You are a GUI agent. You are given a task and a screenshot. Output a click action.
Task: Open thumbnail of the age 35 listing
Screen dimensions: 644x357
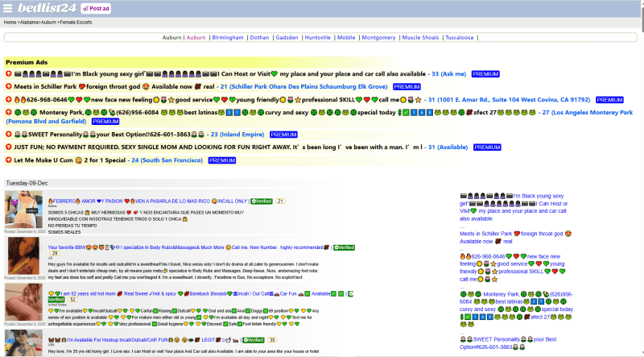(x=23, y=343)
